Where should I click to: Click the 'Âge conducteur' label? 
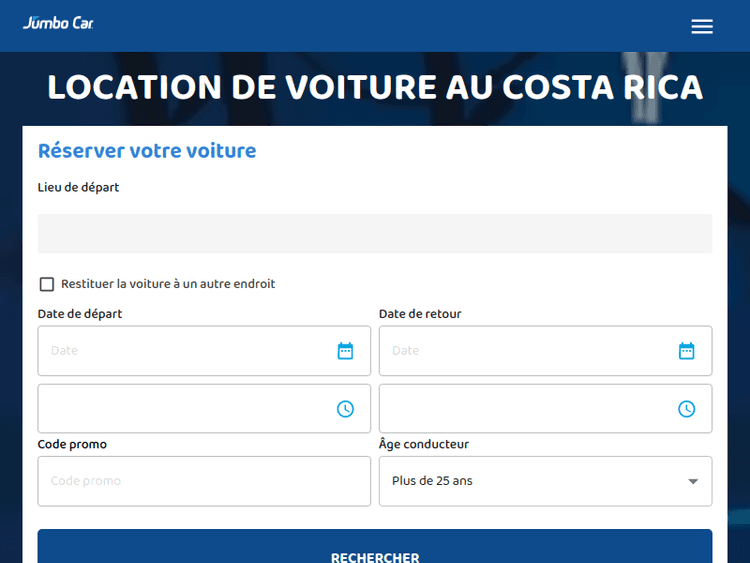click(x=424, y=444)
